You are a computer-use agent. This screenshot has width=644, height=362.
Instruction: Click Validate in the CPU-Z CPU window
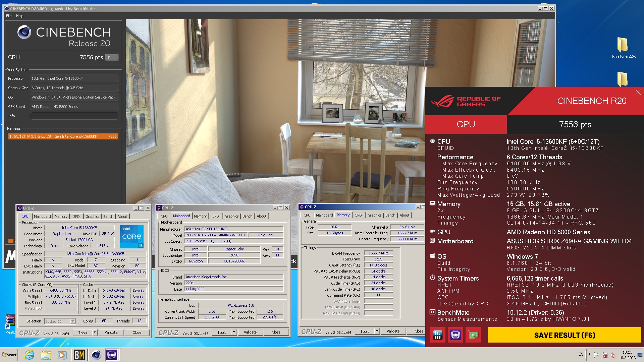click(x=111, y=333)
